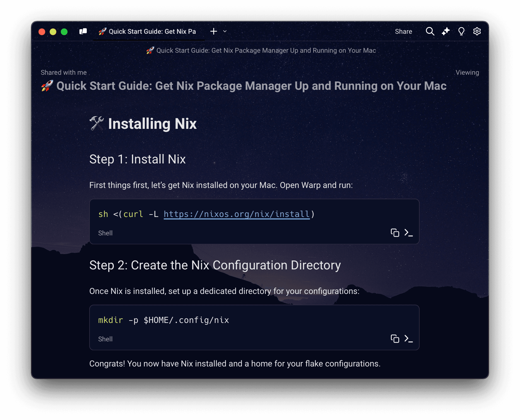Open Warp AI sparkles icon

tap(446, 31)
